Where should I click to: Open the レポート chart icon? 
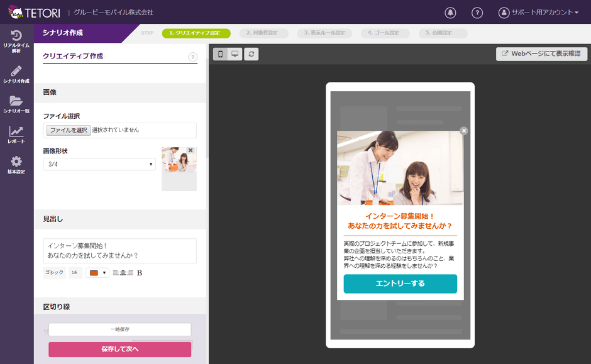click(16, 135)
